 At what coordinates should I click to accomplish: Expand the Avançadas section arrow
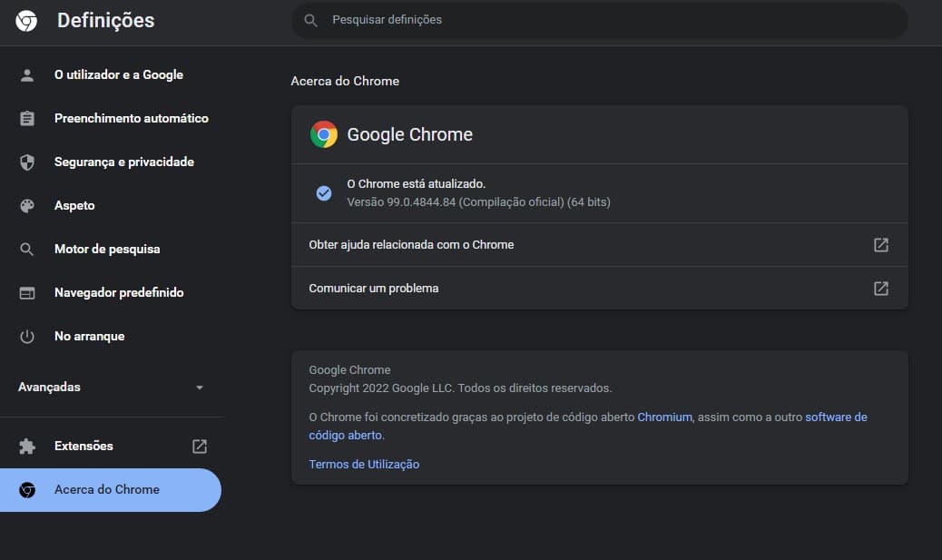[x=200, y=388]
